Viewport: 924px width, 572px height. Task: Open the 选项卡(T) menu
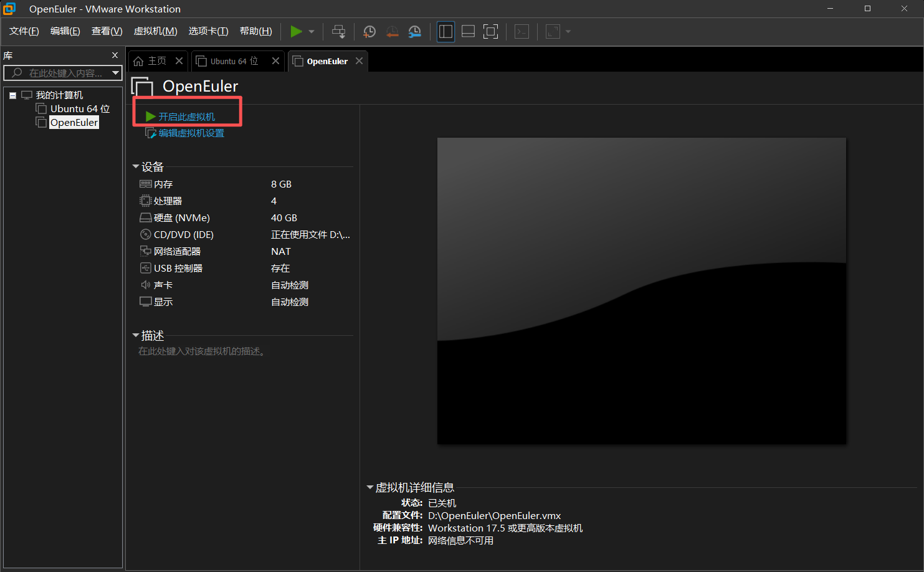[x=209, y=31]
